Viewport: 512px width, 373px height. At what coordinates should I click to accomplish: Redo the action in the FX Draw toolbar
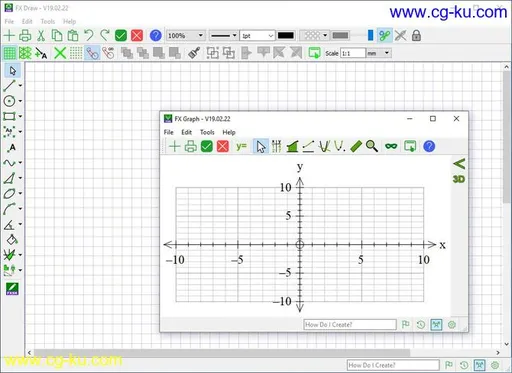click(x=105, y=35)
